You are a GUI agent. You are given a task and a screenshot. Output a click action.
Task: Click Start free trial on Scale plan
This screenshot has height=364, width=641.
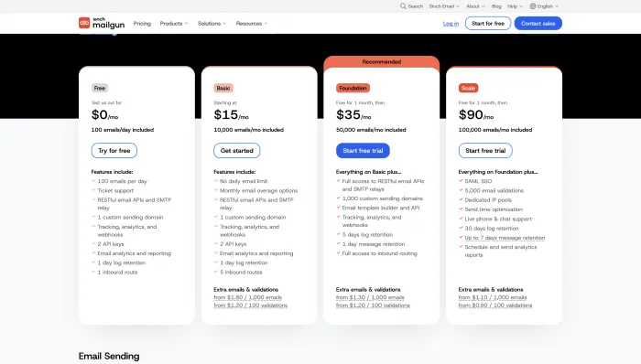(485, 151)
